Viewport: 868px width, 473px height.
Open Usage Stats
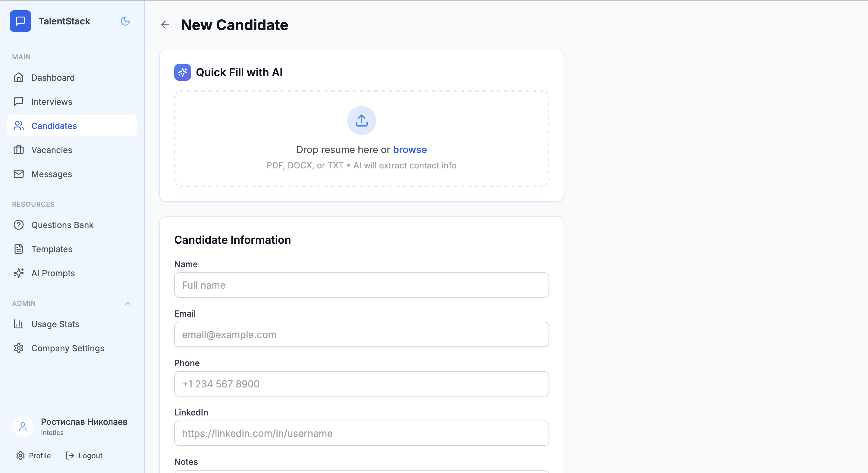(55, 324)
